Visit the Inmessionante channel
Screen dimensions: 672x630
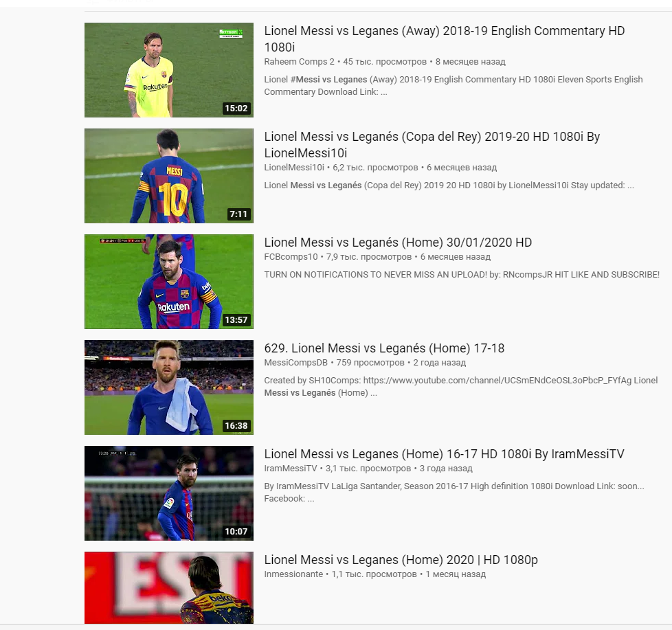(x=293, y=574)
